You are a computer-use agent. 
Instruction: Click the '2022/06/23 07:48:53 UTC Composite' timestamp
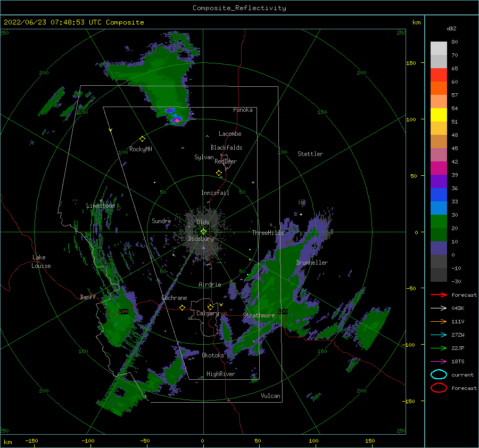click(x=73, y=22)
